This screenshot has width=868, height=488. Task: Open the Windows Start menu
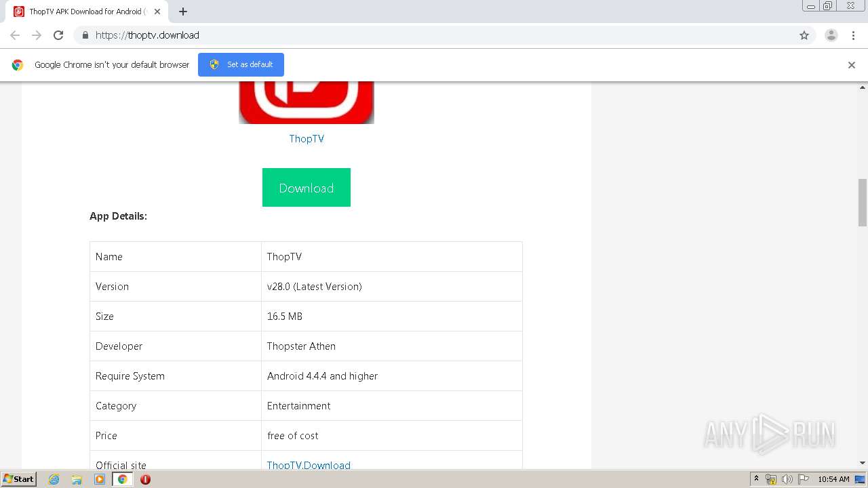(x=19, y=479)
